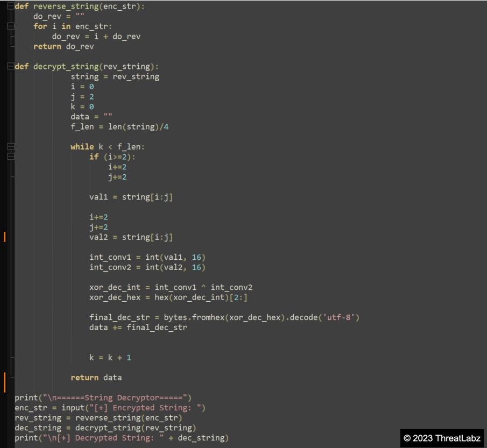This screenshot has width=487, height=448.
Task: Click the 'k = k + 1' increment line
Action: (110, 357)
